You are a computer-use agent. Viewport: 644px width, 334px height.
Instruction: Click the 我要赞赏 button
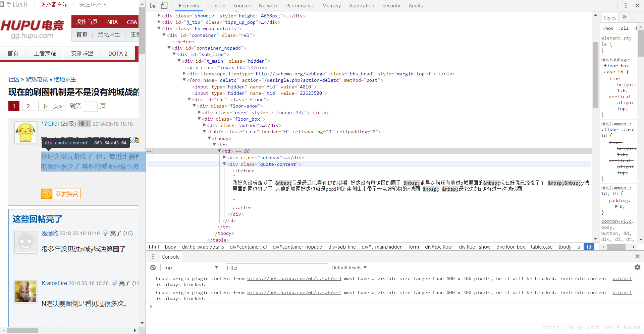point(61,194)
